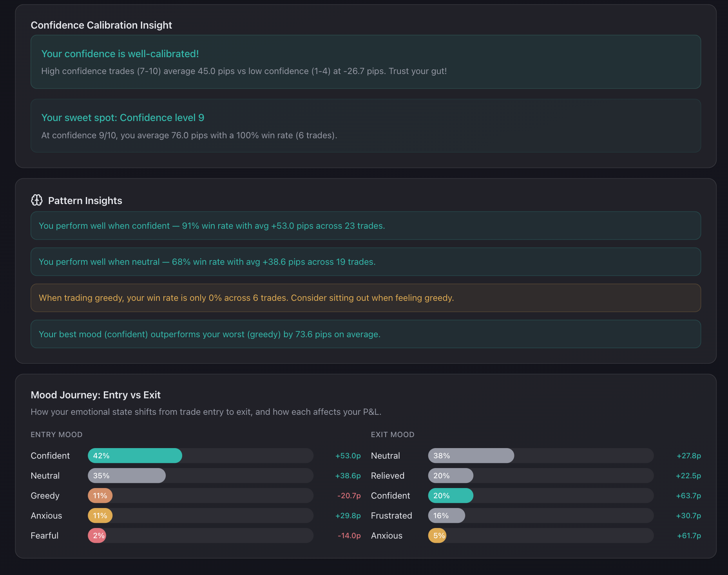Click the -20.7p value for Greedy entries
The width and height of the screenshot is (728, 575).
click(348, 495)
